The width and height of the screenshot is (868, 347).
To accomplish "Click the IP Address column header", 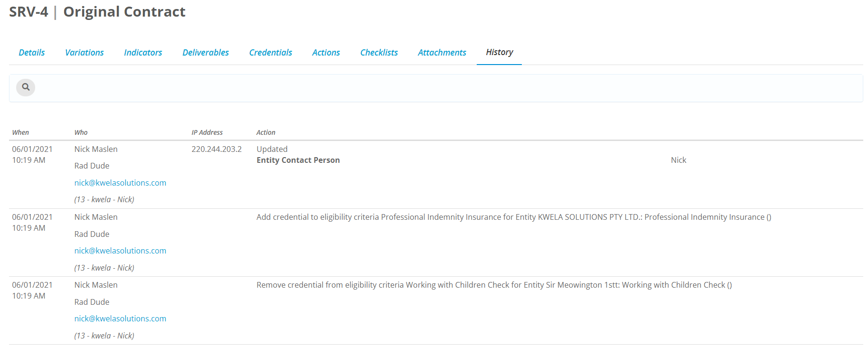I will (207, 132).
